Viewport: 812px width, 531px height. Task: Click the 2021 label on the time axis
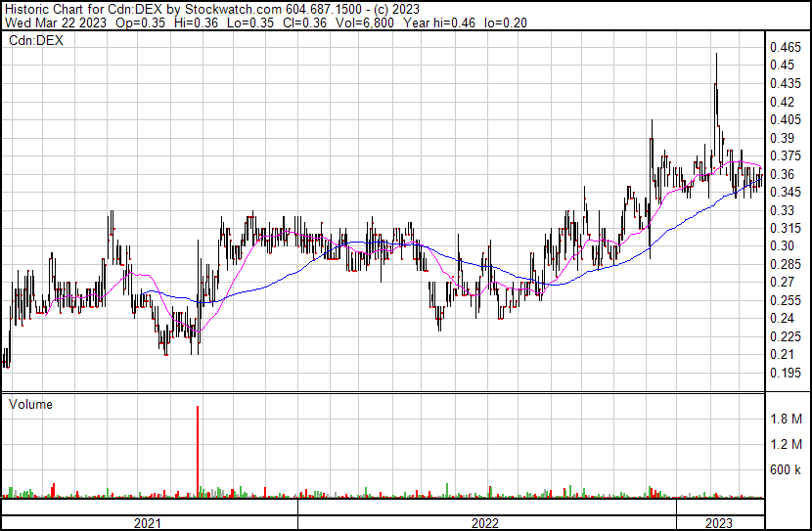[147, 523]
